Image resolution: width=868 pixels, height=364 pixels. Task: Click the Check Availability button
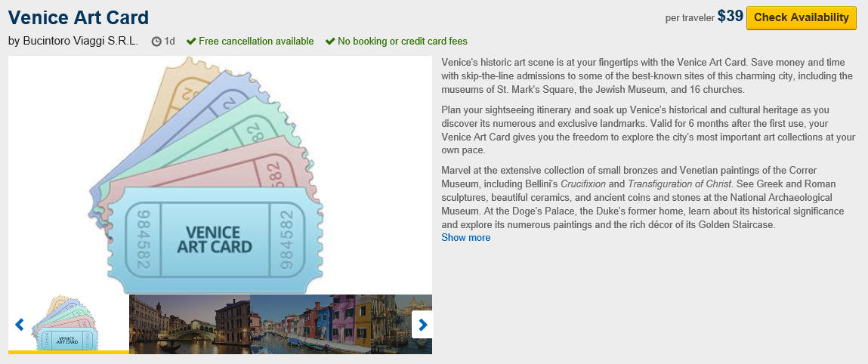[801, 17]
